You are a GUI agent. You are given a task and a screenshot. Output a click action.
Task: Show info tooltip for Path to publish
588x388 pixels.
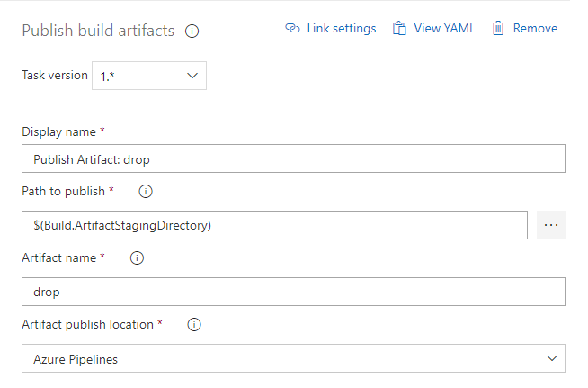coord(146,192)
